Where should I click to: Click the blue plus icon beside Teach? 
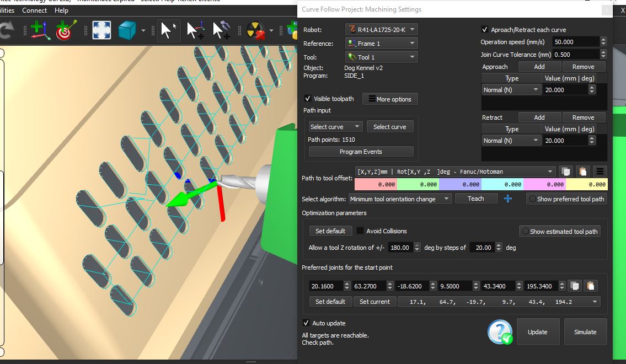pyautogui.click(x=508, y=199)
